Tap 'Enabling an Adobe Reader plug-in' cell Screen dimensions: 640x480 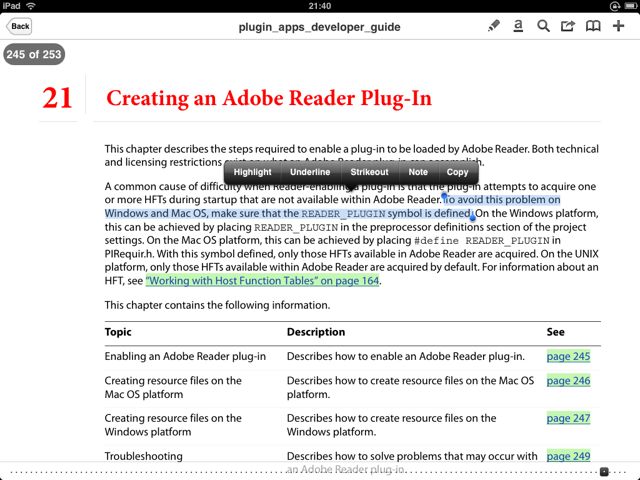[185, 356]
